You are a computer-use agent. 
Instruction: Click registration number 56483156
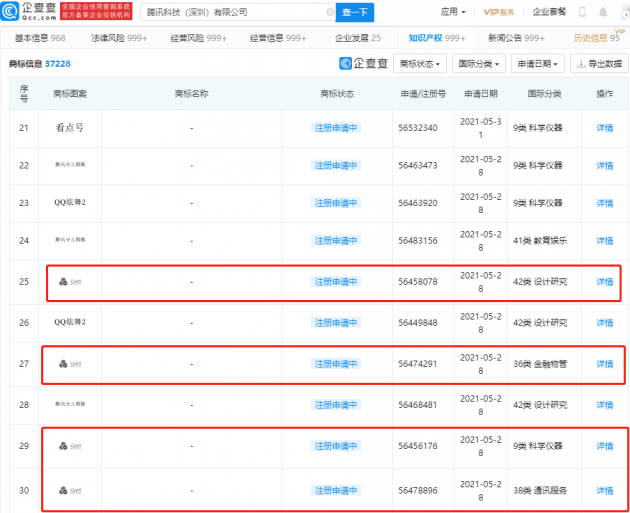[x=418, y=241]
